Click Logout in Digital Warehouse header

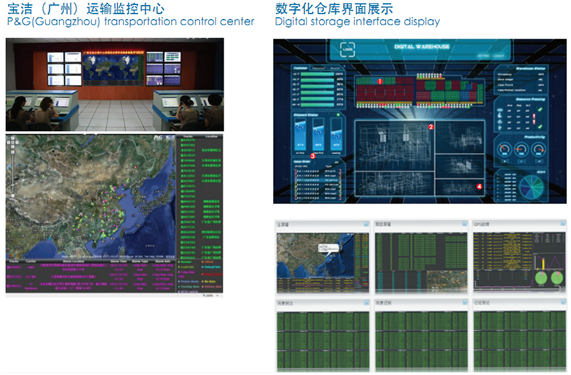[x=499, y=56]
